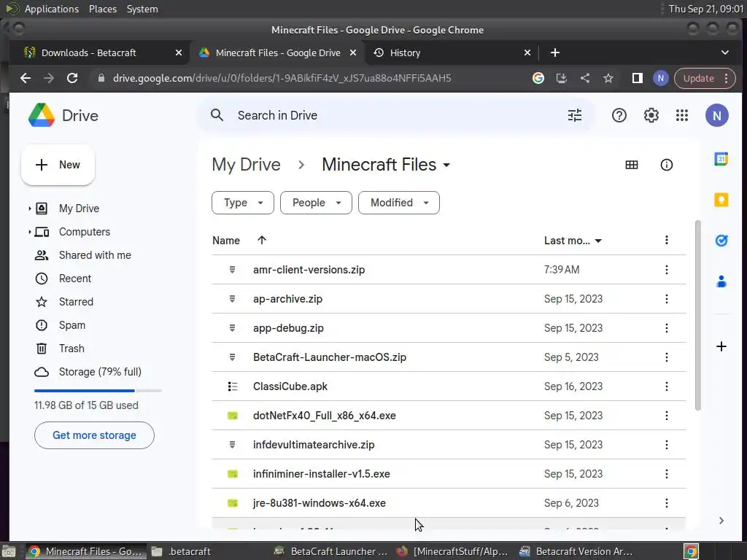Viewport: 747px width, 560px height.
Task: Bookmark this page with star icon
Action: (608, 78)
